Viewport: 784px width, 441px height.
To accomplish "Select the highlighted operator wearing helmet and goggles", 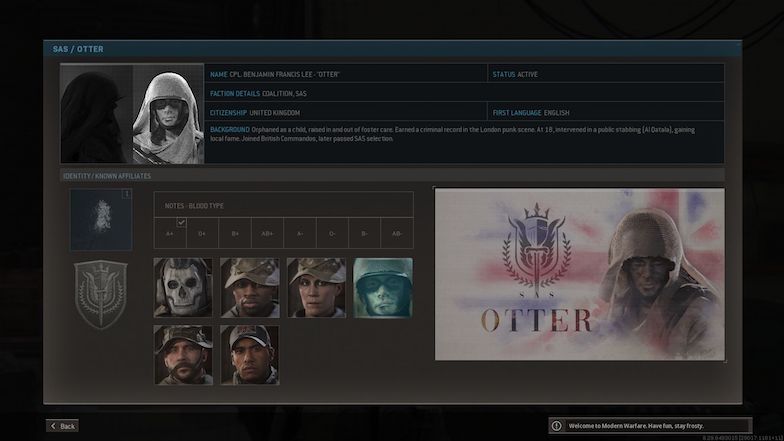I will 383,288.
